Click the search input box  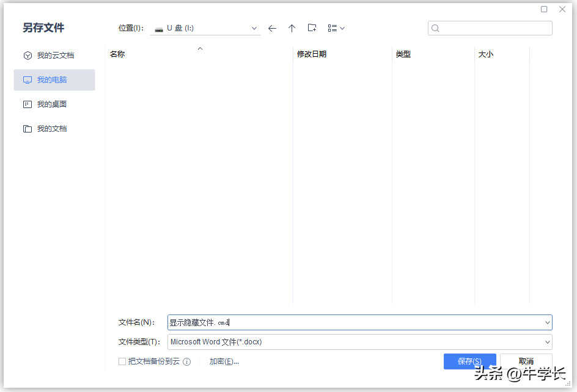pyautogui.click(x=490, y=28)
